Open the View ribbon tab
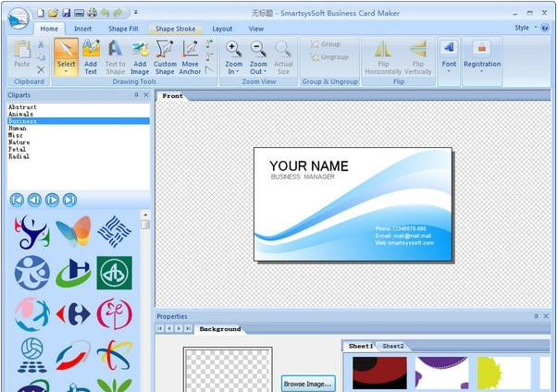This screenshot has height=392, width=558. (256, 29)
